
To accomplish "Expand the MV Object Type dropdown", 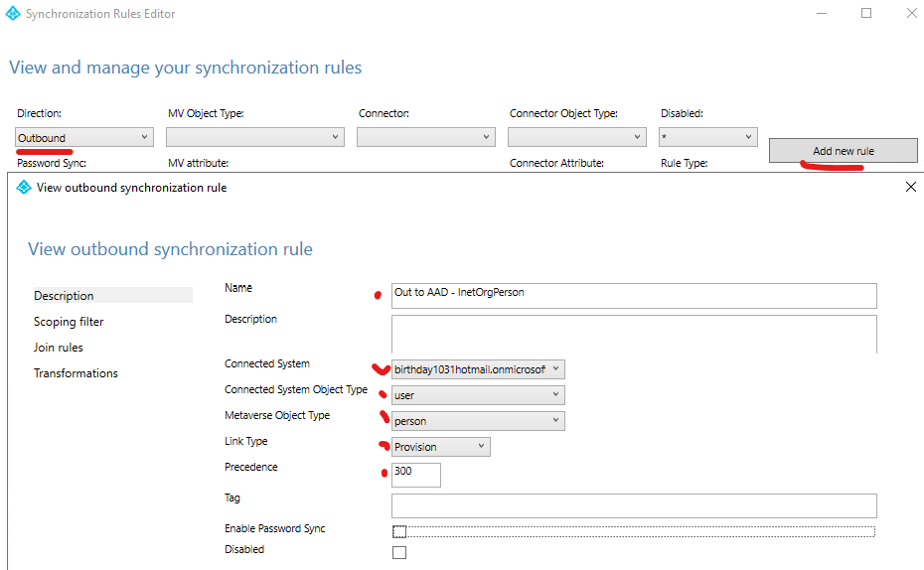I will pyautogui.click(x=255, y=138).
